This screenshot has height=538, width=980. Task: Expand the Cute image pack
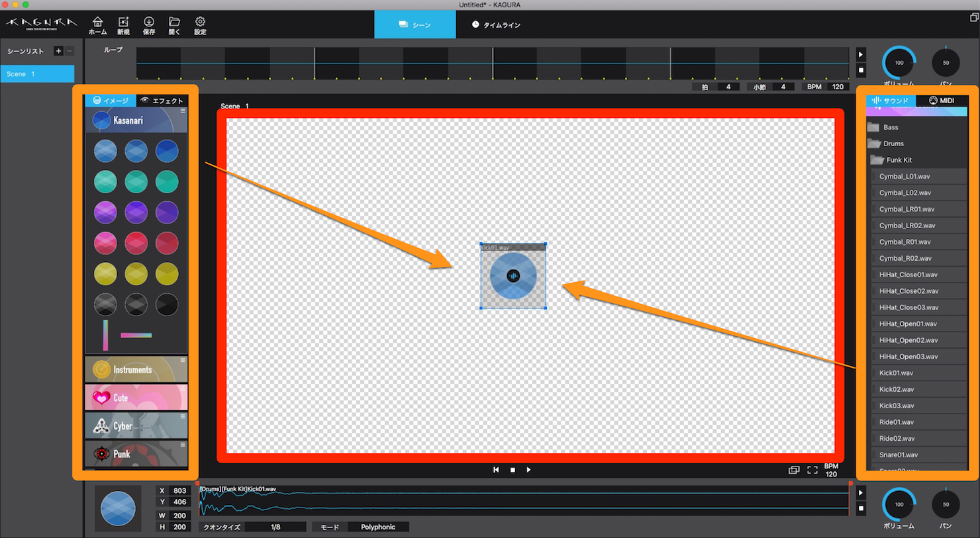[136, 398]
